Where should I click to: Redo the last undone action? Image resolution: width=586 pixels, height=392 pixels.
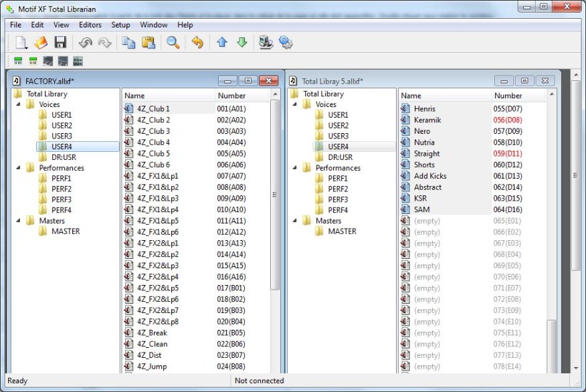[104, 43]
